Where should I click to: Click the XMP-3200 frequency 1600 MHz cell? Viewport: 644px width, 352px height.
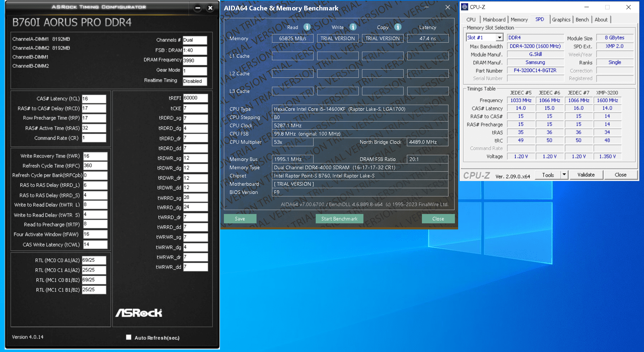tap(607, 100)
